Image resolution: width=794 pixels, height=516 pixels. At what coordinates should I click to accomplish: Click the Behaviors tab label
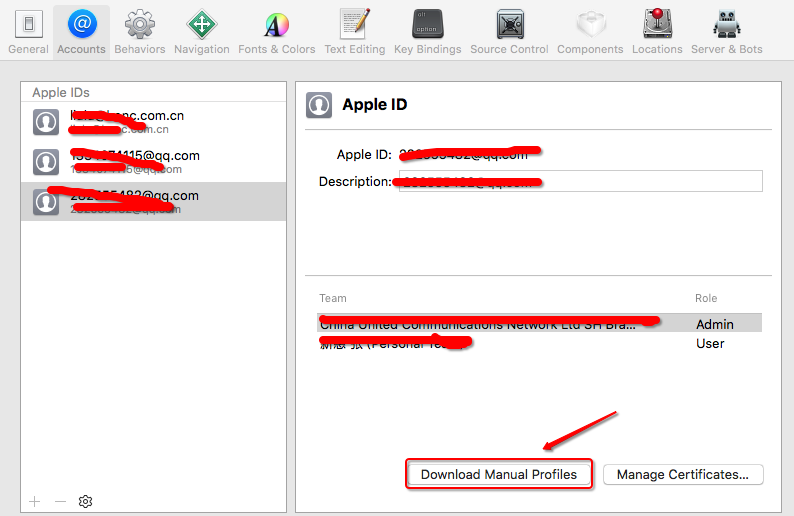click(x=140, y=49)
